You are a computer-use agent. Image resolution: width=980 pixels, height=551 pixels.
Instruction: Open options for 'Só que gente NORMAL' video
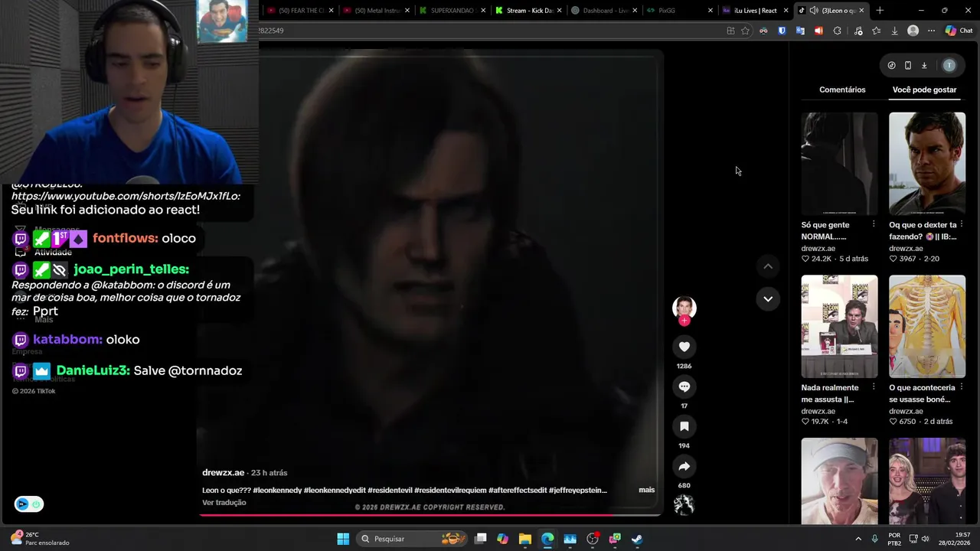coord(874,224)
